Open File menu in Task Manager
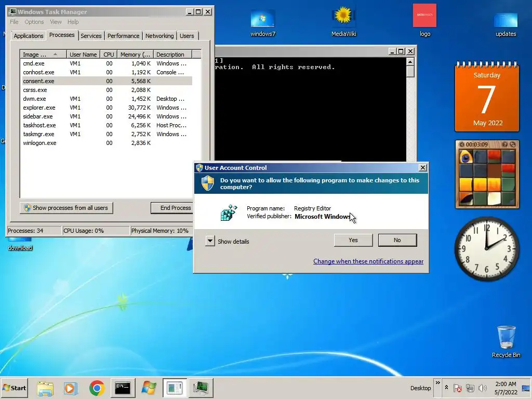The height and width of the screenshot is (399, 532). [x=14, y=22]
